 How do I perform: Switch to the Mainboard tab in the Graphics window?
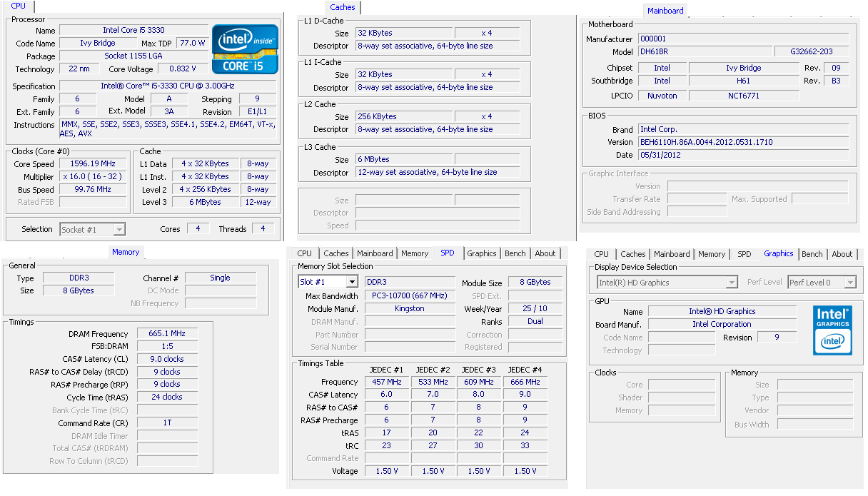672,254
